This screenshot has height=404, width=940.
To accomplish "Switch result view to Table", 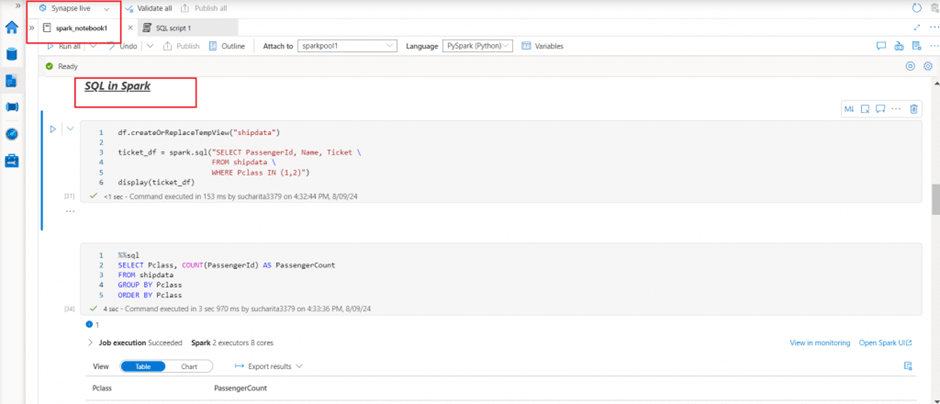I will pyautogui.click(x=143, y=366).
